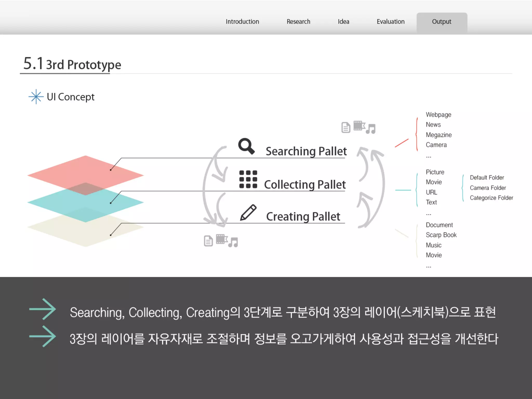Viewport: 532px width, 399px height.
Task: Click the Collecting Pallet label
Action: point(305,184)
